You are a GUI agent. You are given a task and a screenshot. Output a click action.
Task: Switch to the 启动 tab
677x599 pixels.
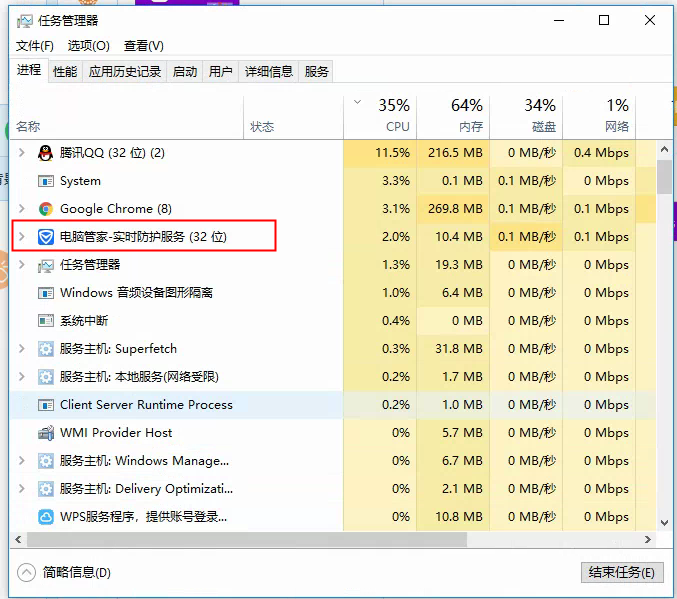pos(185,71)
